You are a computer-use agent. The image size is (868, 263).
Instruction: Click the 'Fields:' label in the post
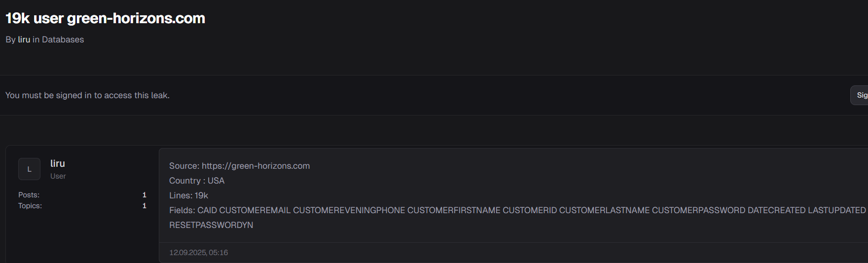pyautogui.click(x=182, y=210)
